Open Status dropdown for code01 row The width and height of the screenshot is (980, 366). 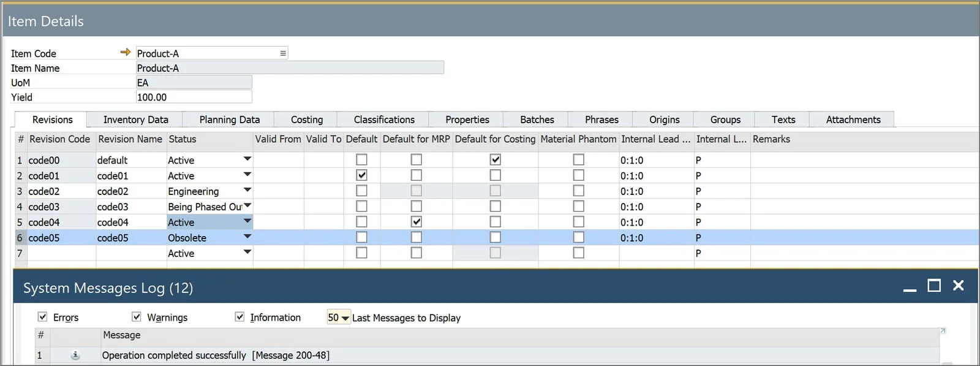[247, 175]
